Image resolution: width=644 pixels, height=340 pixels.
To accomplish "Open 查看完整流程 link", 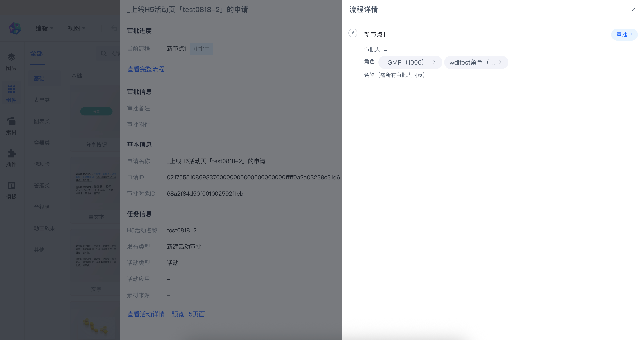I will tap(146, 69).
